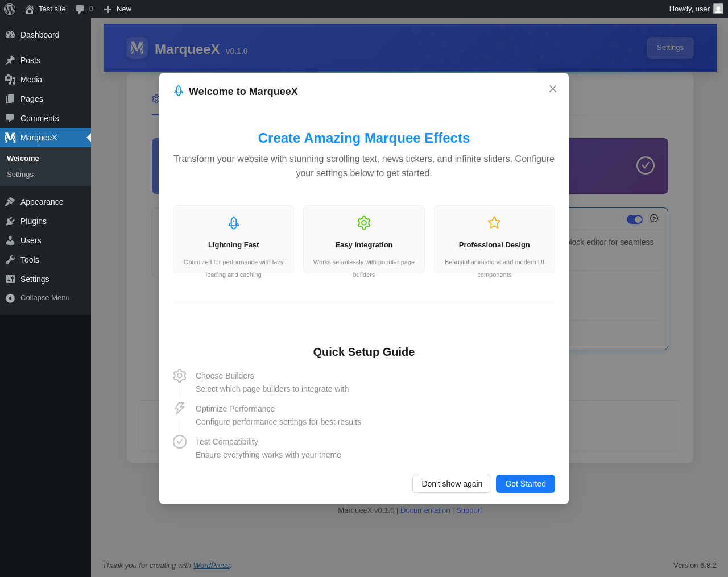
Task: Click the Test Compatibility checkmark icon
Action: click(x=180, y=442)
